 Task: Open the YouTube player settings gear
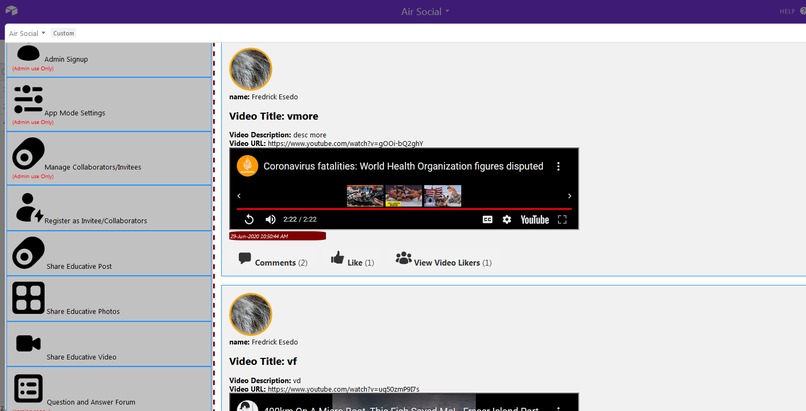point(507,219)
